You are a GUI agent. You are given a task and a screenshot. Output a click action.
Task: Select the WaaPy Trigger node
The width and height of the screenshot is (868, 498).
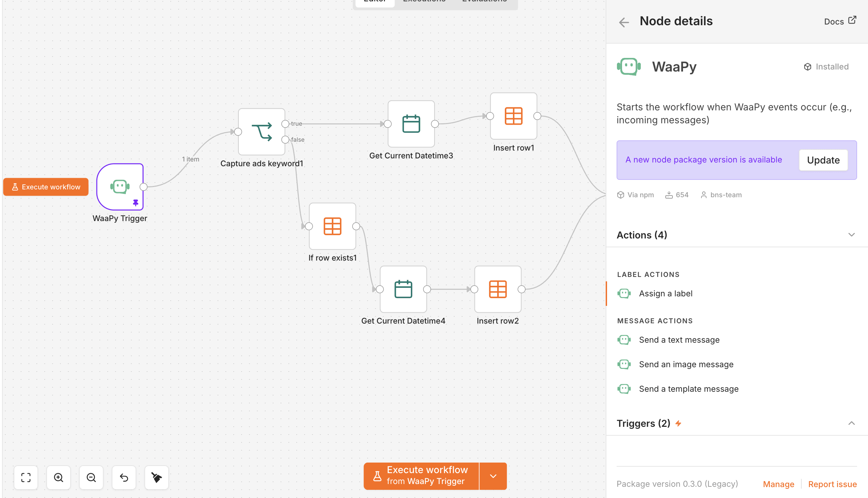click(x=120, y=187)
